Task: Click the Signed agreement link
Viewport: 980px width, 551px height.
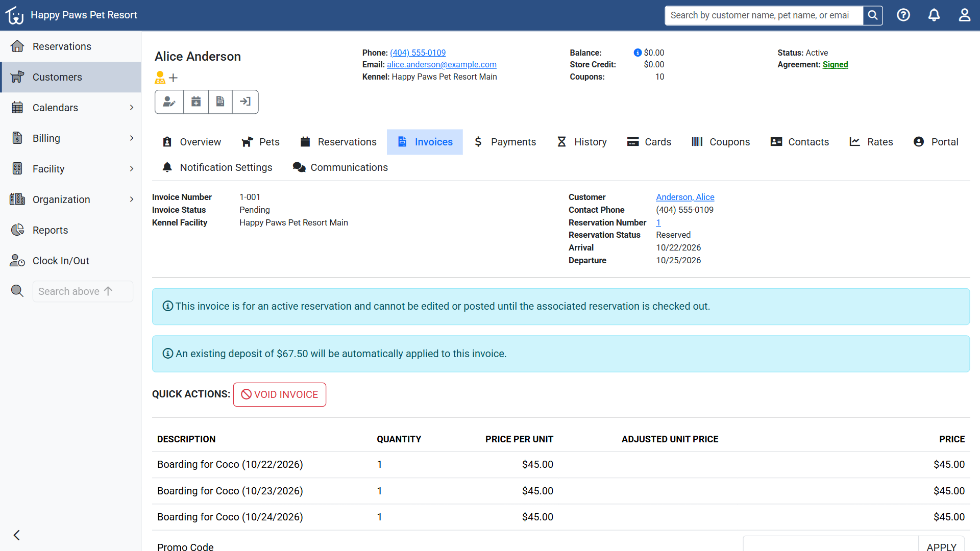Action: click(x=835, y=64)
